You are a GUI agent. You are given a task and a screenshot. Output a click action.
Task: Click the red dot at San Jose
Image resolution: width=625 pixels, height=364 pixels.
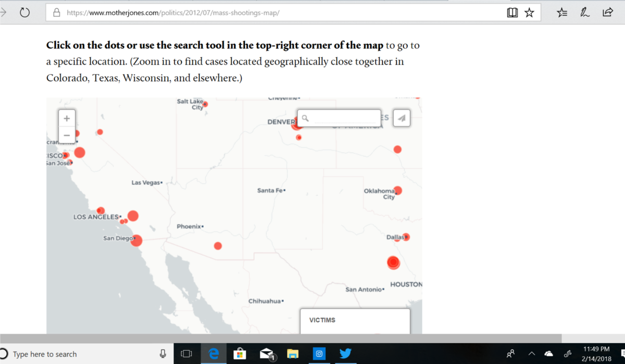click(70, 162)
